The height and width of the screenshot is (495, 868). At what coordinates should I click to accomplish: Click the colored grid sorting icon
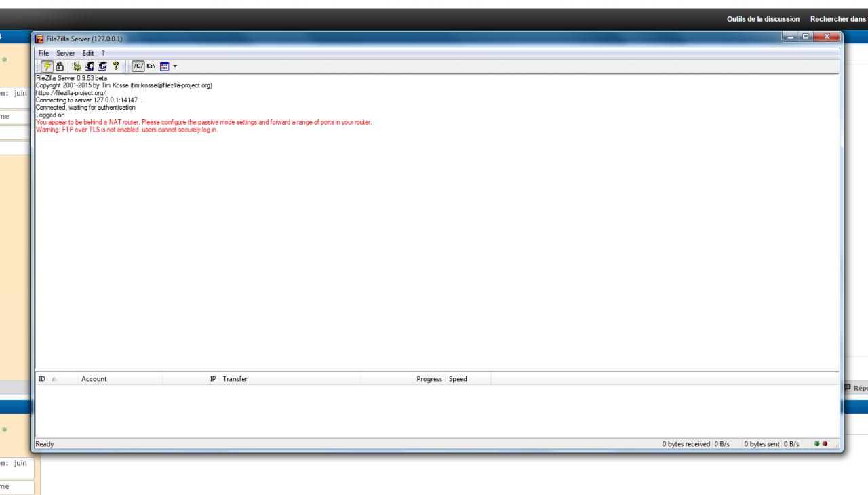(164, 66)
